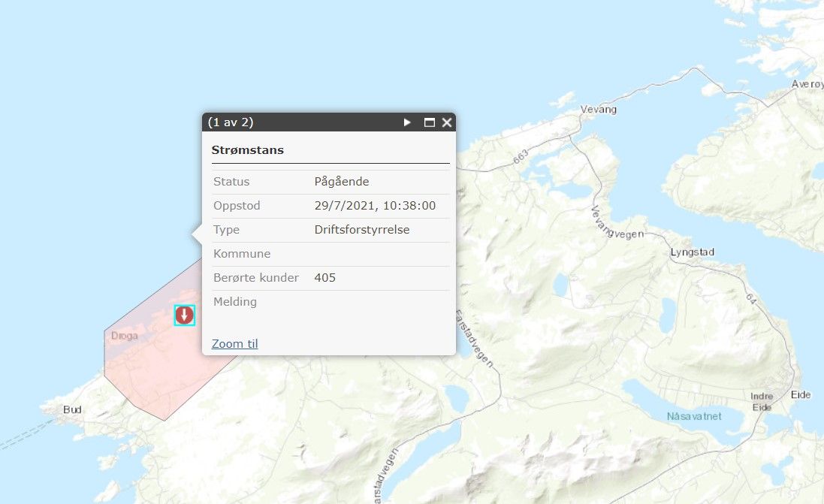
Task: Click the Vevang town label
Action: (599, 110)
